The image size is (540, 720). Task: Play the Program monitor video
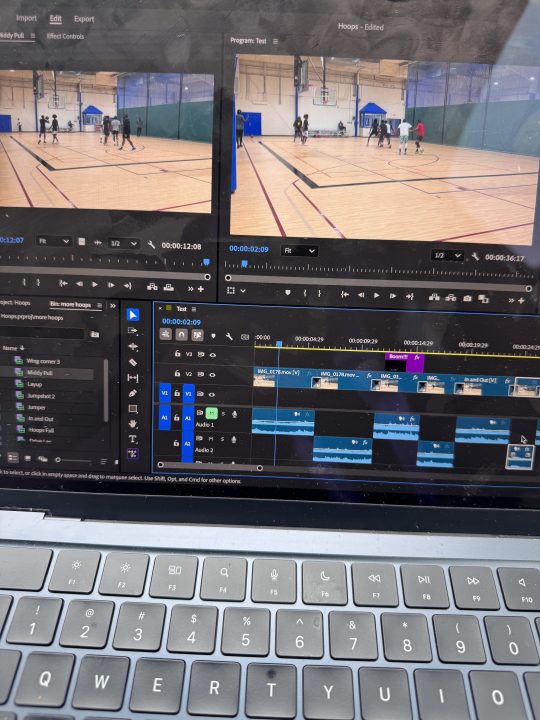point(377,295)
